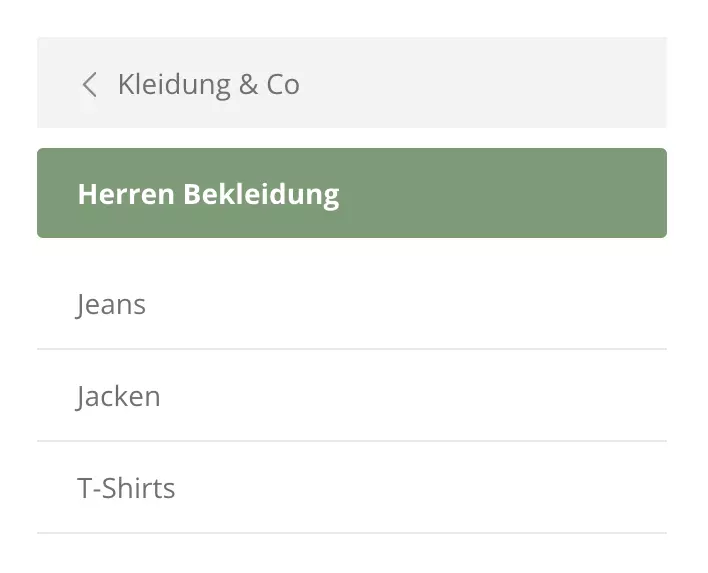
Task: Collapse the menu via the back chevron
Action: (89, 85)
